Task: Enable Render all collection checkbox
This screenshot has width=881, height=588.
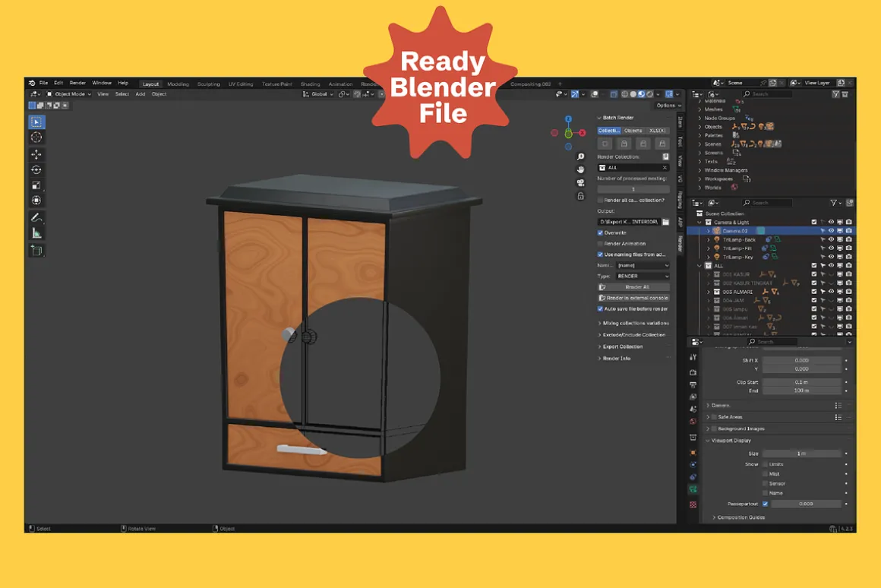Action: click(x=600, y=200)
